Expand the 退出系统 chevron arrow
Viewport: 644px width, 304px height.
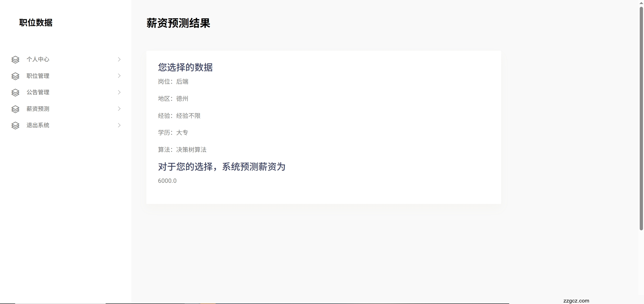pyautogui.click(x=119, y=125)
